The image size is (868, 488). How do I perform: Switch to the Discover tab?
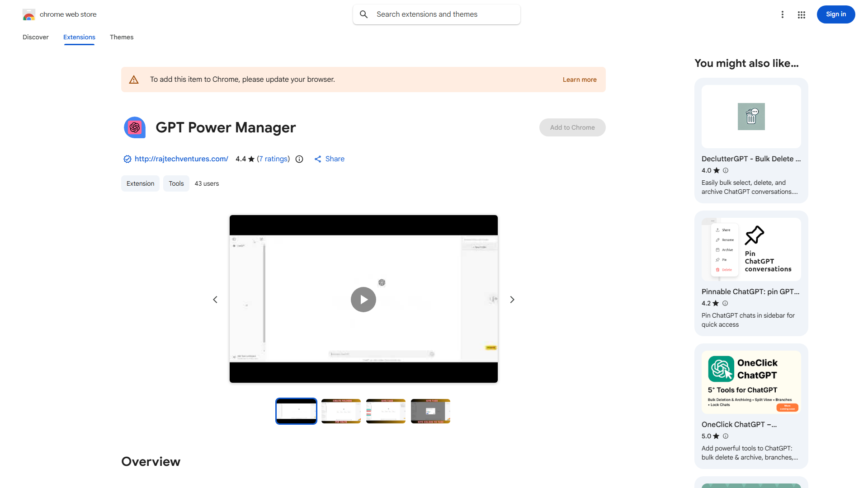click(35, 37)
